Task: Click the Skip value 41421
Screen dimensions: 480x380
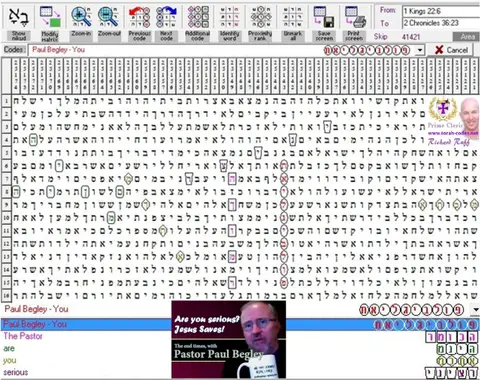Action: [x=411, y=37]
